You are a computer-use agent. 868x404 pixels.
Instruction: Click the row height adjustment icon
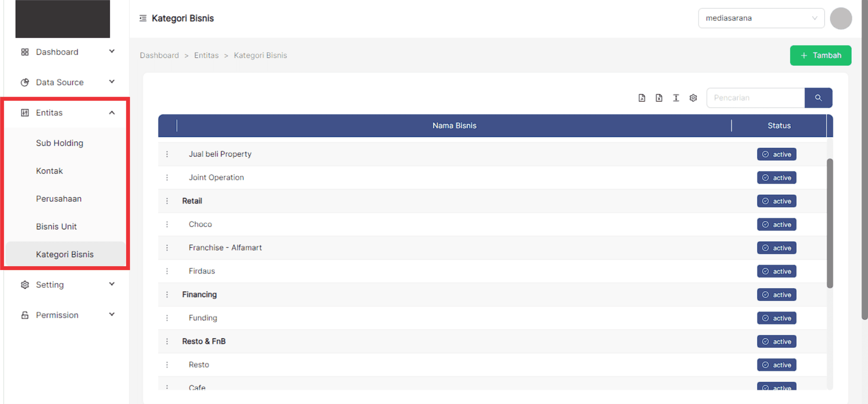(676, 98)
